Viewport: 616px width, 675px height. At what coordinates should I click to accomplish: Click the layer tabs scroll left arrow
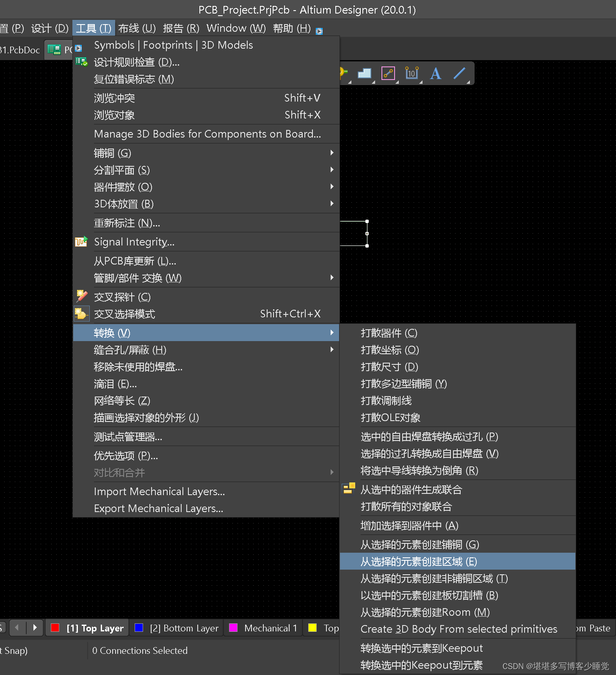pyautogui.click(x=17, y=628)
